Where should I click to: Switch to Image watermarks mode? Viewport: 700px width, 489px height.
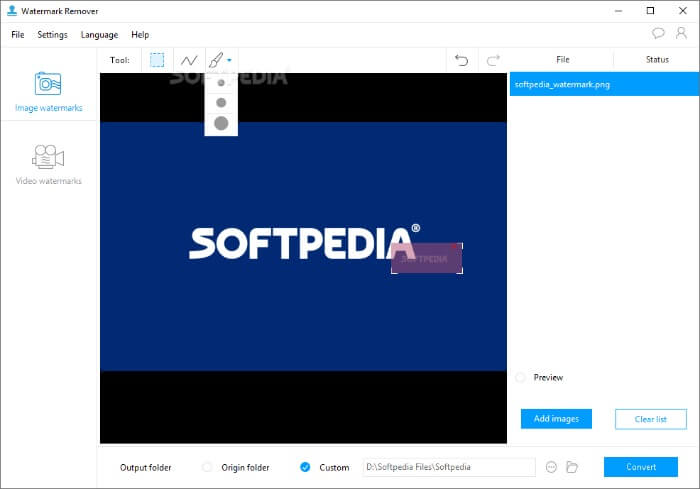(x=48, y=92)
